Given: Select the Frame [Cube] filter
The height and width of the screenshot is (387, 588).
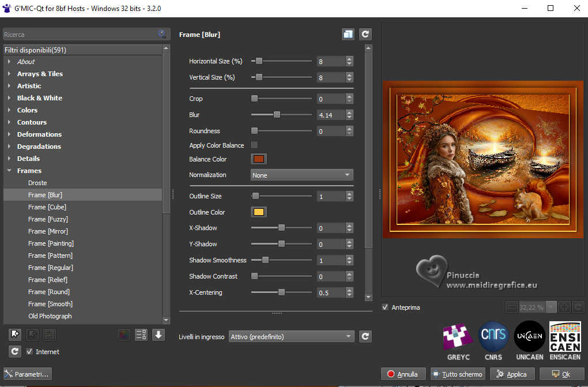Looking at the screenshot, I should pyautogui.click(x=47, y=207).
